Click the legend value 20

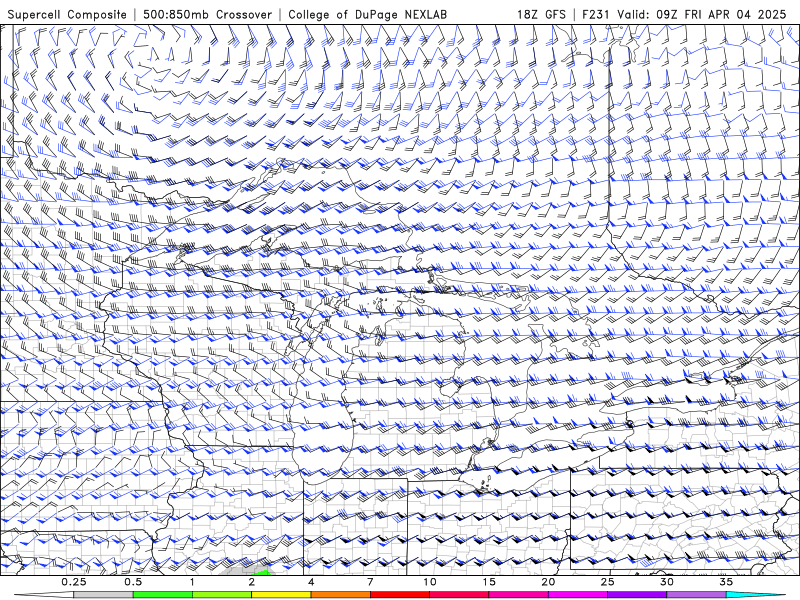[x=548, y=582]
